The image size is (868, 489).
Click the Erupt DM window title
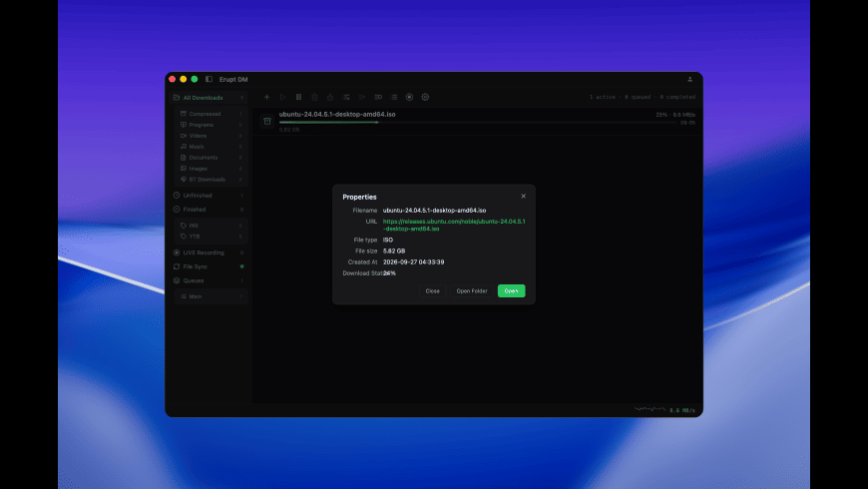(233, 79)
